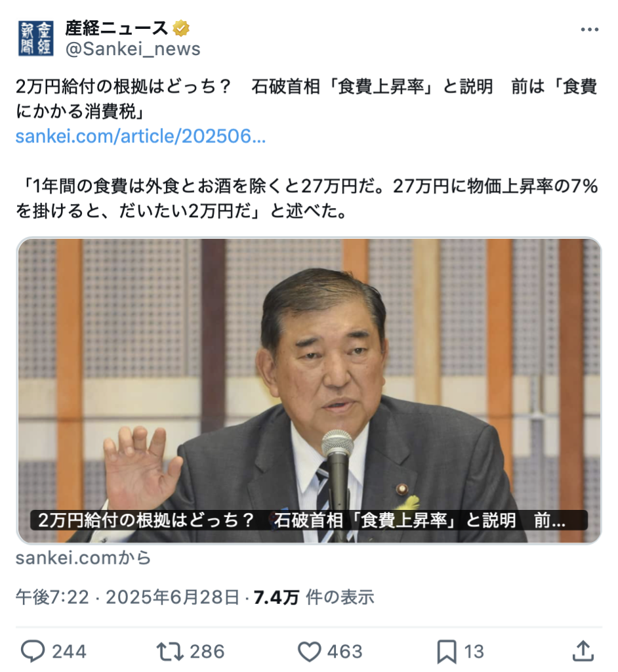Click the 286 reposts count
Image resolution: width=618 pixels, height=672 pixels.
(x=207, y=652)
